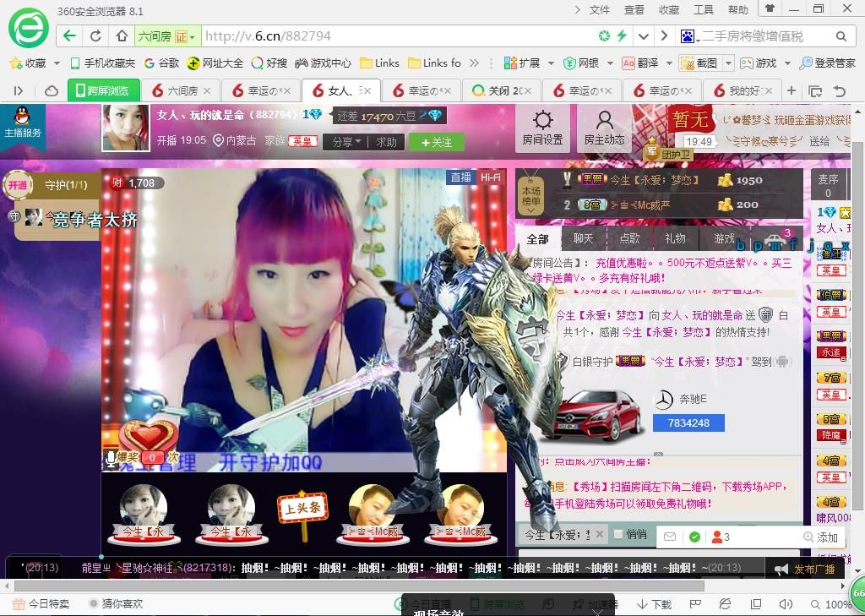Image resolution: width=865 pixels, height=616 pixels.
Task: Click the 翻译 translate toolbar icon
Action: (640, 63)
